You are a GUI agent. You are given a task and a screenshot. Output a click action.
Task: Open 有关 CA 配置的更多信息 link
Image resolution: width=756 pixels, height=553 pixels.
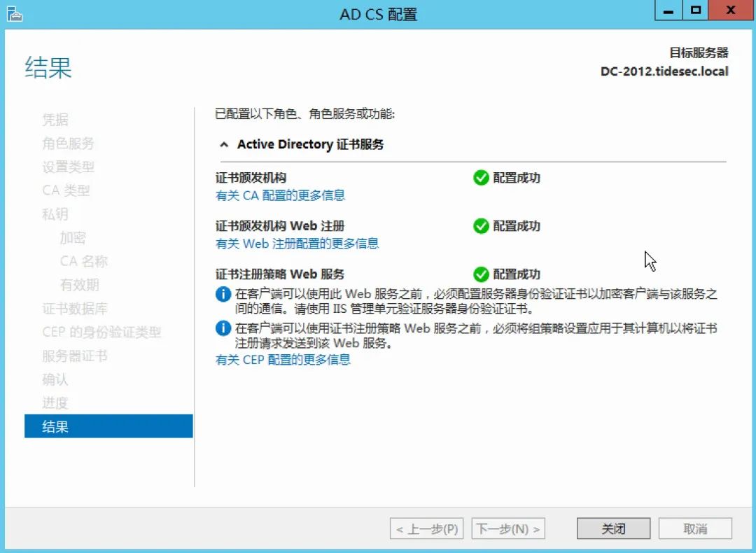point(279,195)
